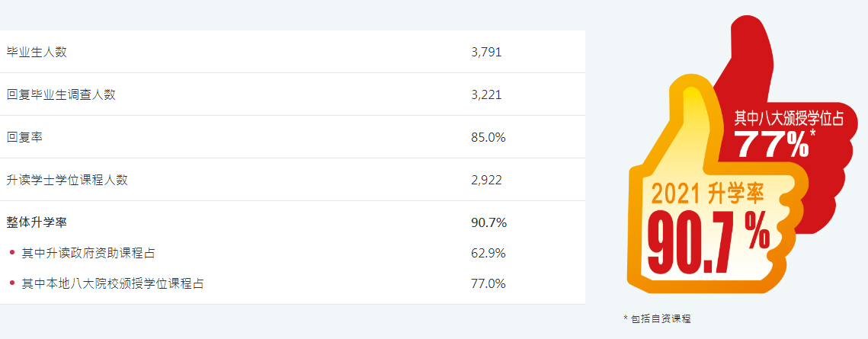
Task: Click the 3,791 graduates value
Action: tap(486, 52)
